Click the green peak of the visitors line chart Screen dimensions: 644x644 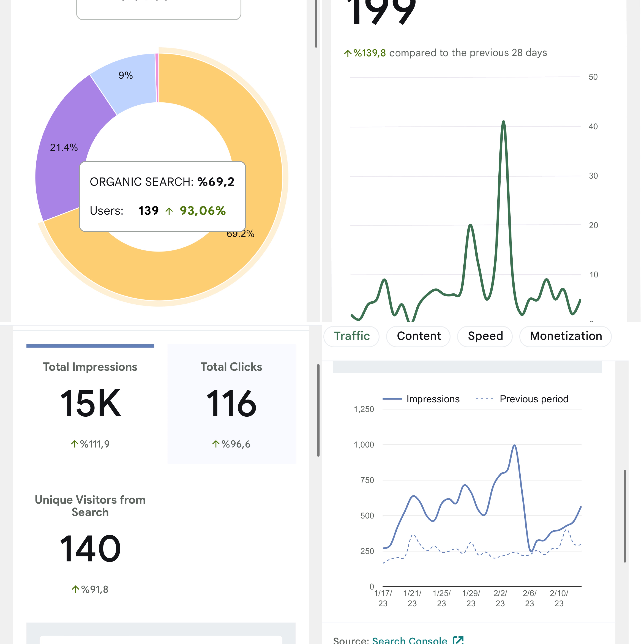[x=503, y=122]
